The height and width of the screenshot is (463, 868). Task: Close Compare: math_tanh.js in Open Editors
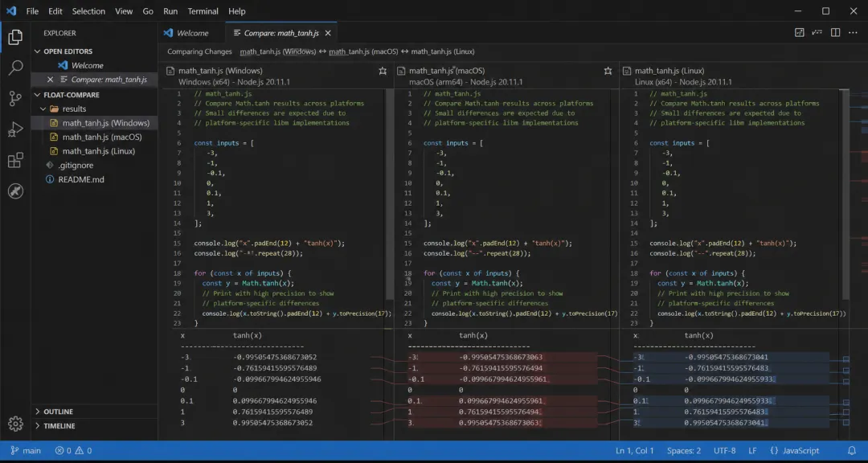point(51,80)
